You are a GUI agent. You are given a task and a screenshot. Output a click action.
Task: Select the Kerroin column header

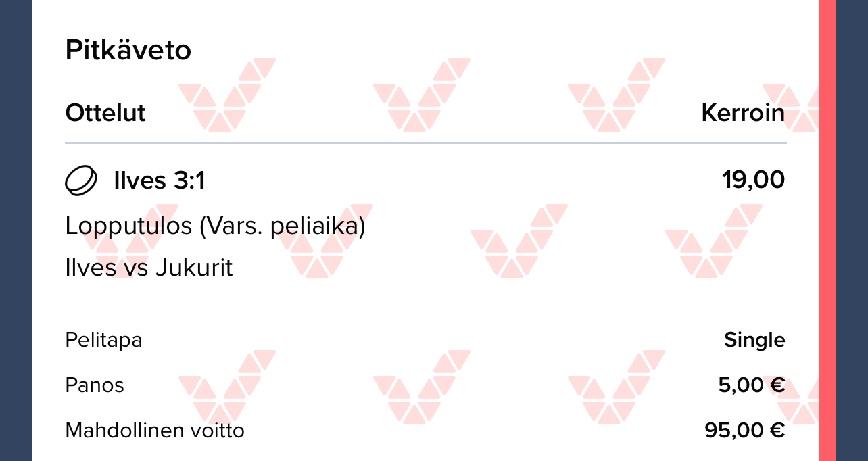743,113
